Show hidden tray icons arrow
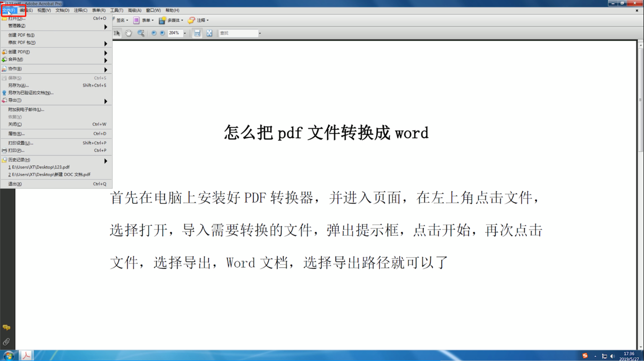 pos(595,356)
